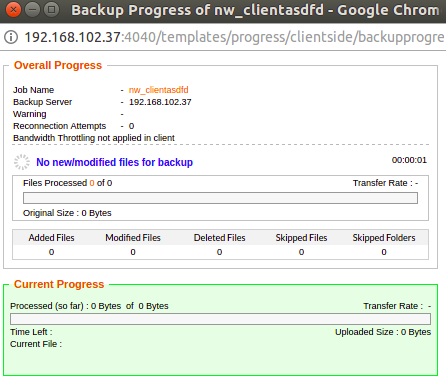Click the Backup Server IP 192.168.102.37 value
Screen dimensions: 446x390
(160, 102)
